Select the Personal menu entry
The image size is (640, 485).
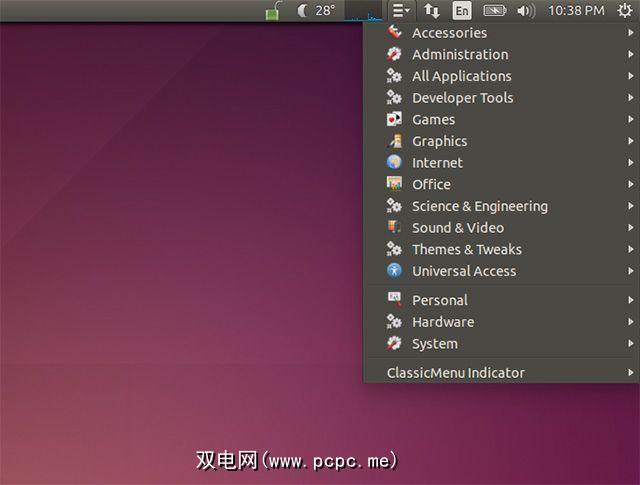pos(501,300)
